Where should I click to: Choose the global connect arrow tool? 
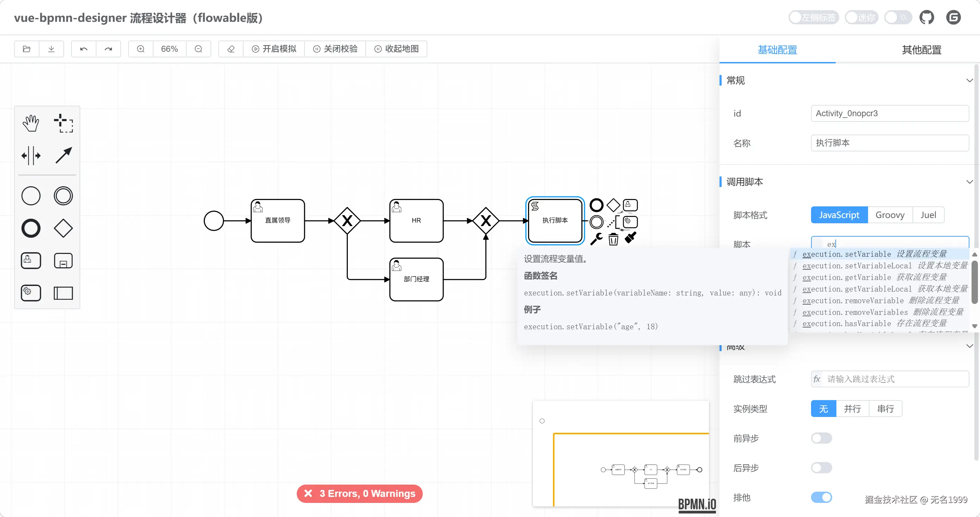[x=63, y=155]
